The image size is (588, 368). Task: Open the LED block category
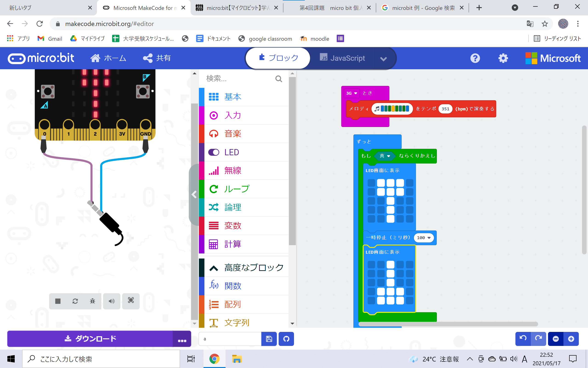click(244, 152)
